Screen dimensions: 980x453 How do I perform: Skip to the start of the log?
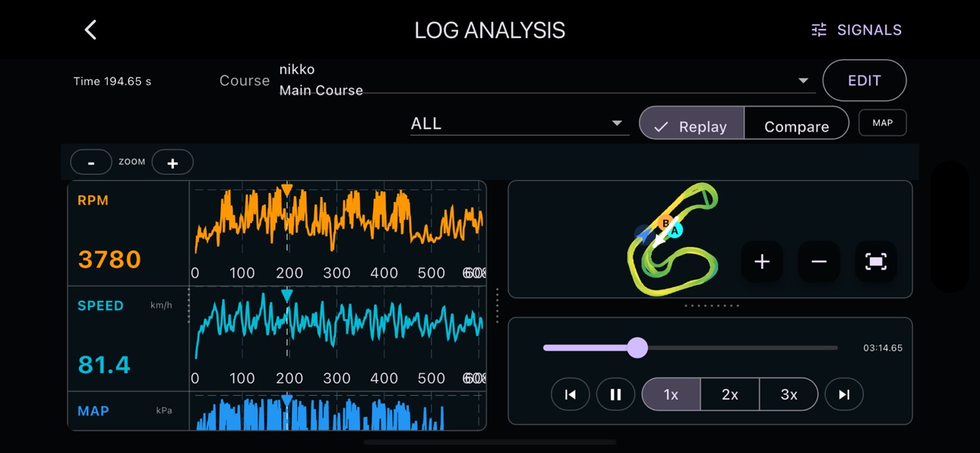click(x=570, y=394)
